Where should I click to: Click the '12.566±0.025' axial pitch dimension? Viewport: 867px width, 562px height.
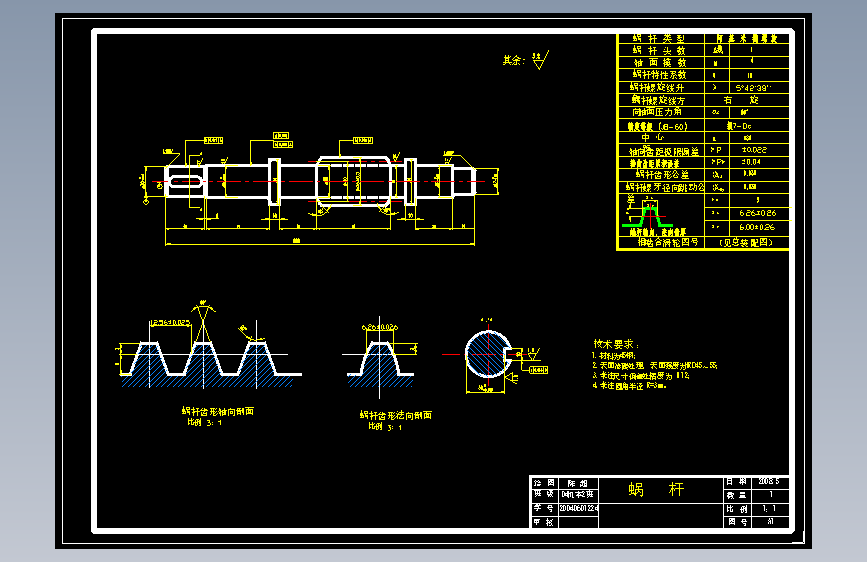170,322
